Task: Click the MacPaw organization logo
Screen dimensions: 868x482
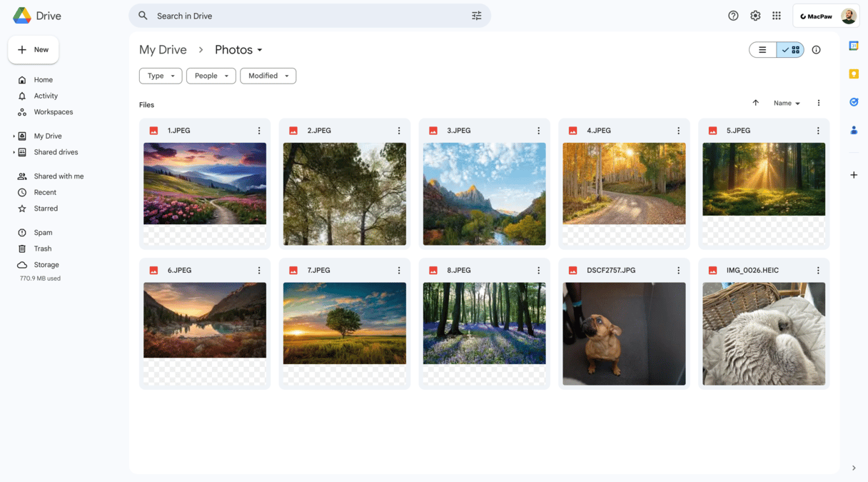Action: click(816, 16)
